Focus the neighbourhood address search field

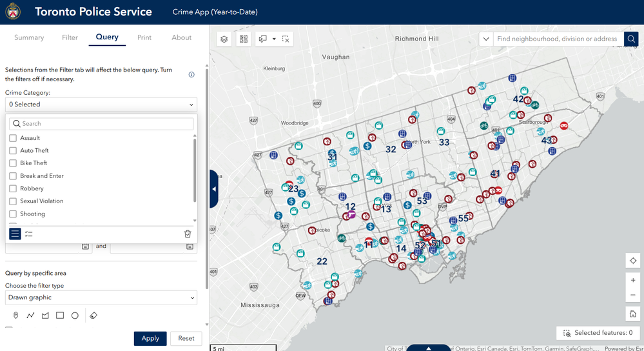[x=558, y=39]
